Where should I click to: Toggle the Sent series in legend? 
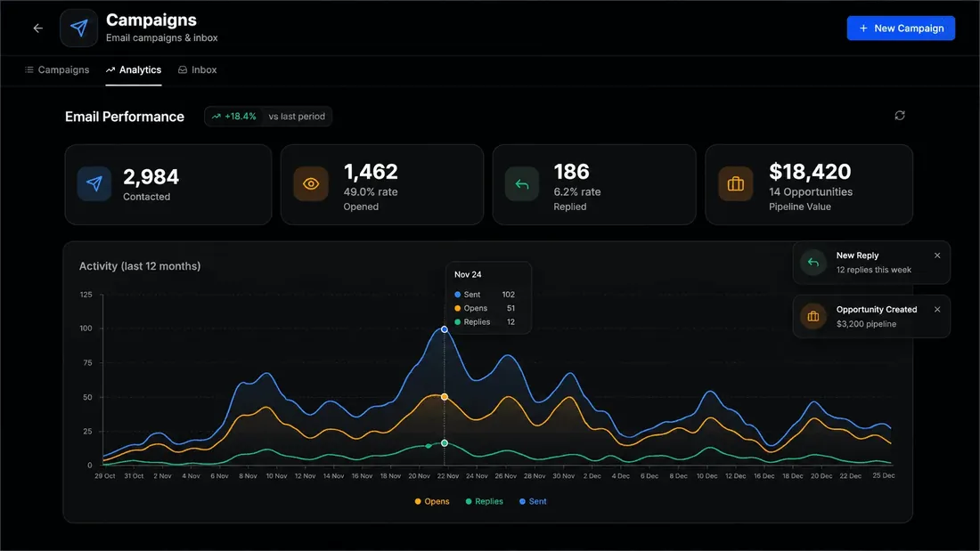click(x=533, y=501)
